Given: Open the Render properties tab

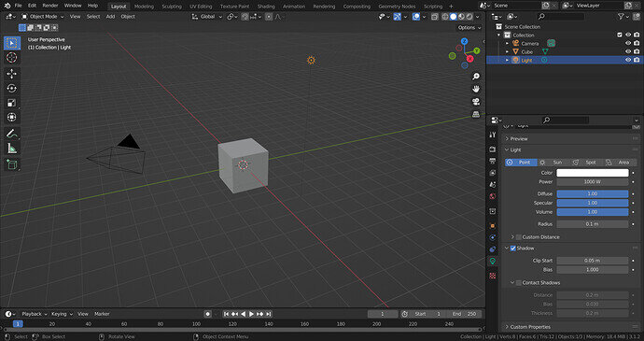Looking at the screenshot, I should [x=493, y=149].
